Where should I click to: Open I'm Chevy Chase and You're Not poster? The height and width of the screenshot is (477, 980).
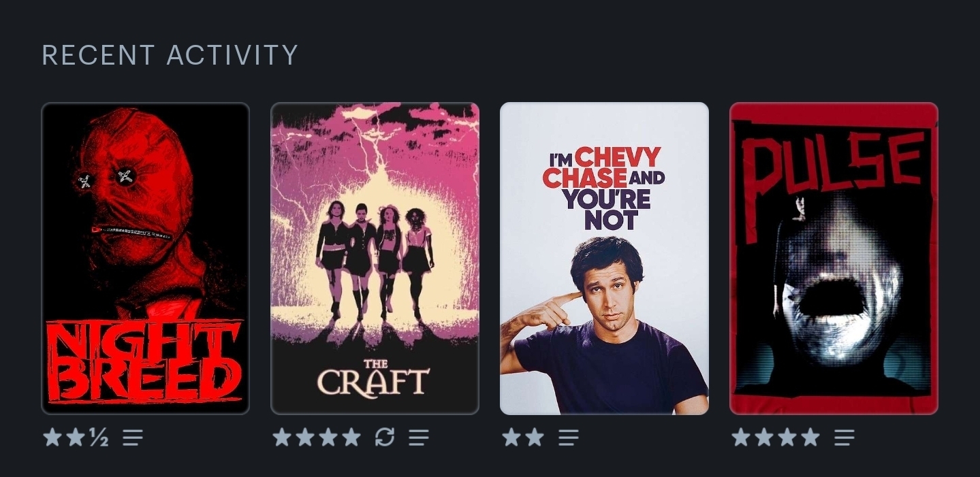[605, 259]
